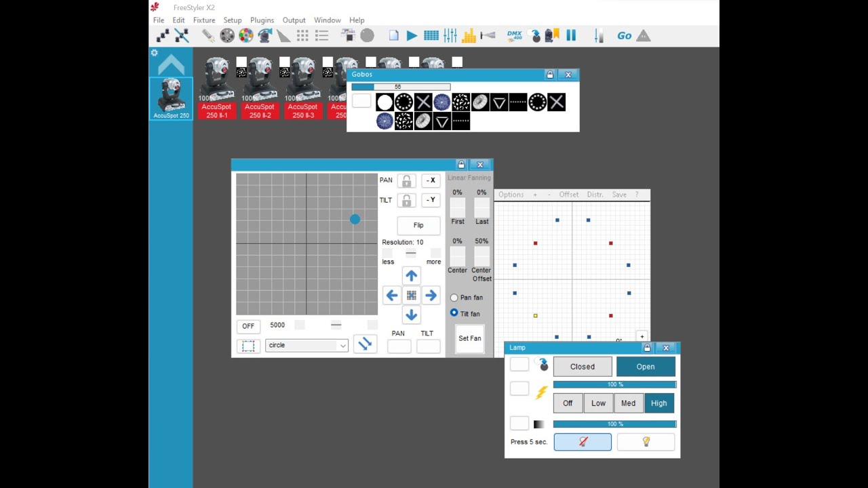Click the Flip button
Screen dimensions: 868x488
(x=418, y=225)
